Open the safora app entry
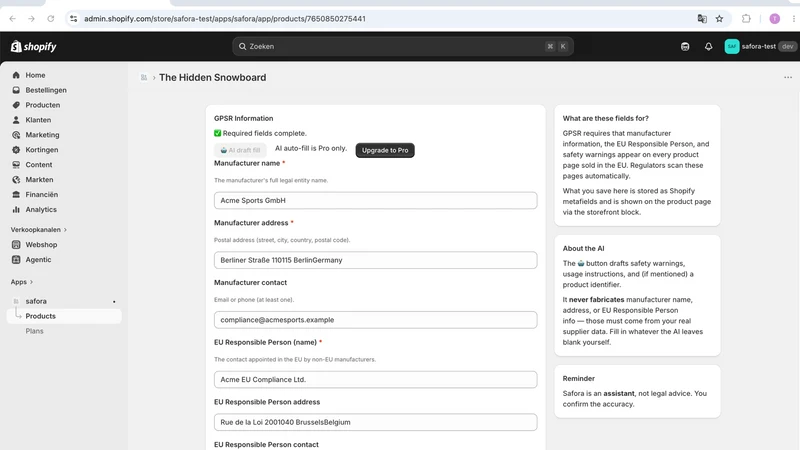This screenshot has width=800, height=450. (36, 301)
